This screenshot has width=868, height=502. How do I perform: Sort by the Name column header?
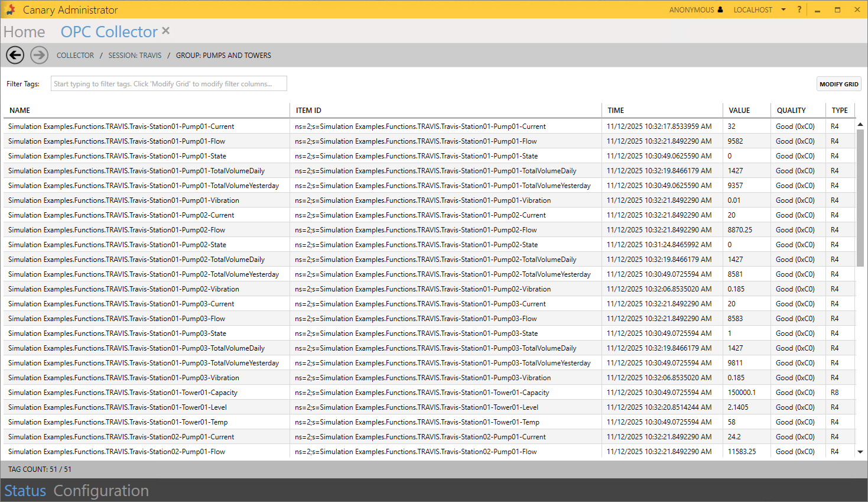tap(19, 111)
